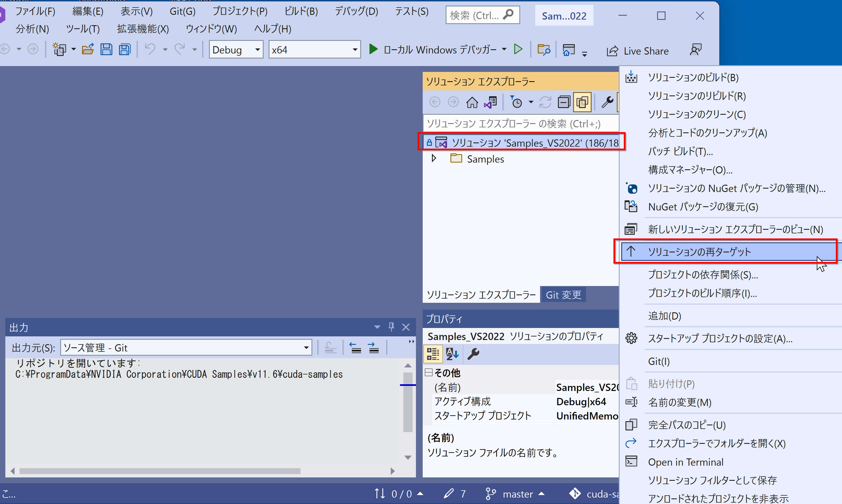Toggle Show All Files icon
Viewport: 842px width, 504px height.
click(582, 102)
